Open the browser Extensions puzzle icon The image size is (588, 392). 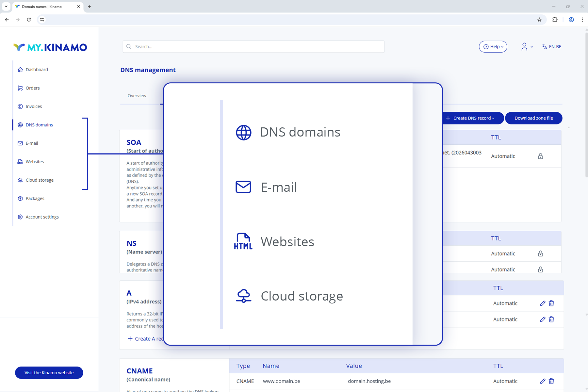pos(555,20)
